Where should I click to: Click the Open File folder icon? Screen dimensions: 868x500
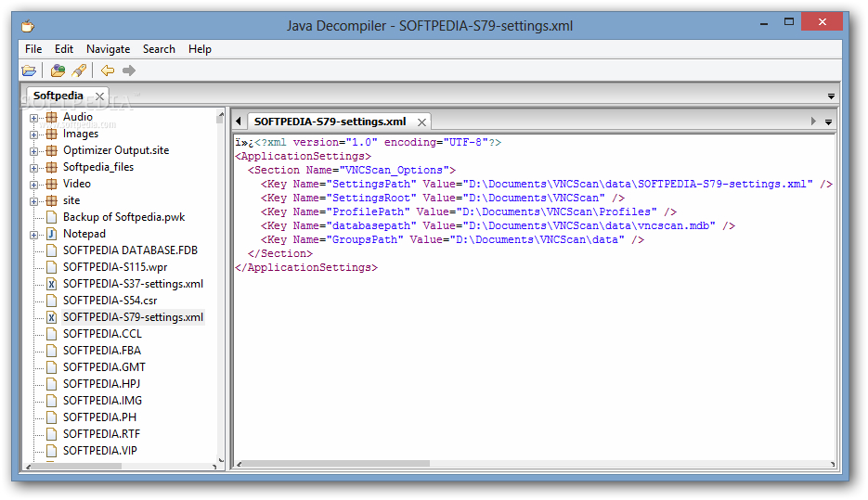pyautogui.click(x=29, y=71)
